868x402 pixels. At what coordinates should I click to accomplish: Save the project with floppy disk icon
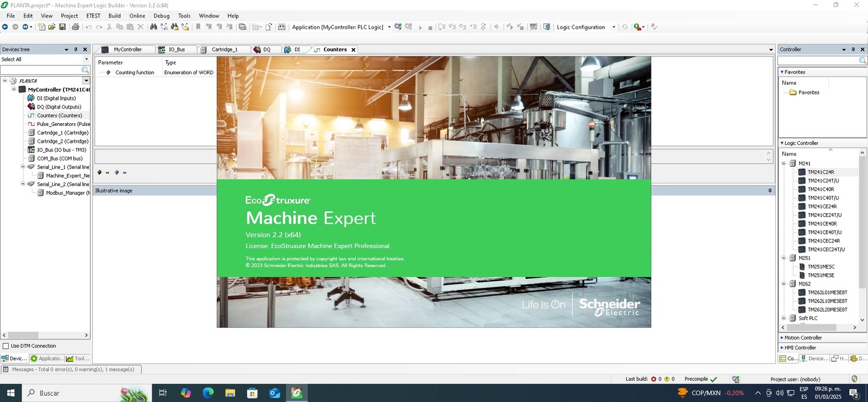(62, 27)
